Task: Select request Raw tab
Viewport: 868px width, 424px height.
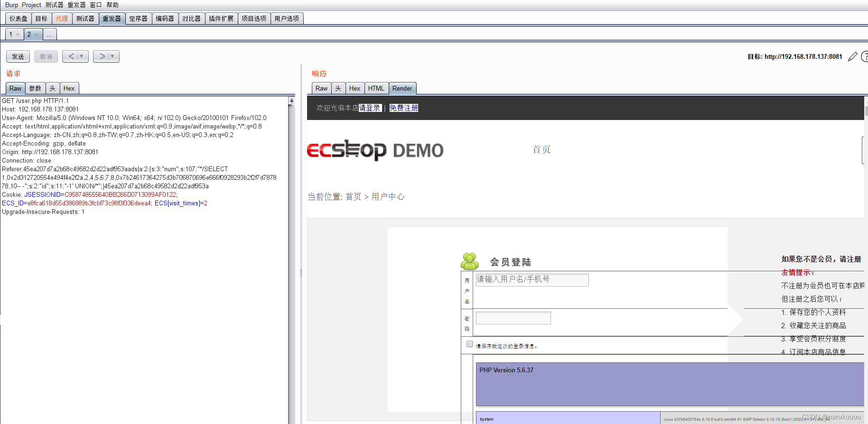Action: coord(15,88)
